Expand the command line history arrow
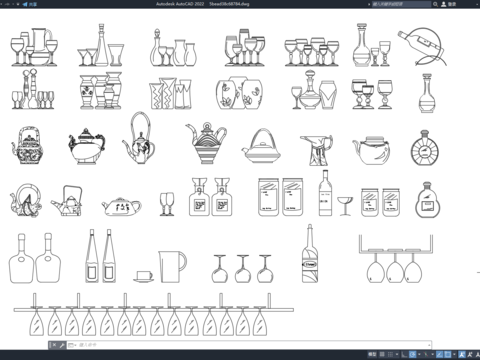 click(429, 345)
